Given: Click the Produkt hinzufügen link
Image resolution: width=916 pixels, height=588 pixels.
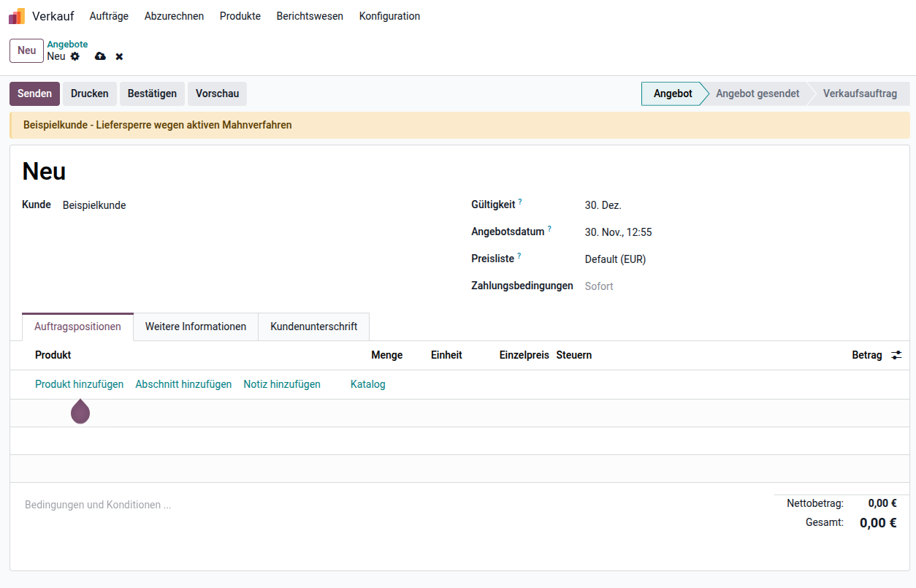Looking at the screenshot, I should coord(79,384).
